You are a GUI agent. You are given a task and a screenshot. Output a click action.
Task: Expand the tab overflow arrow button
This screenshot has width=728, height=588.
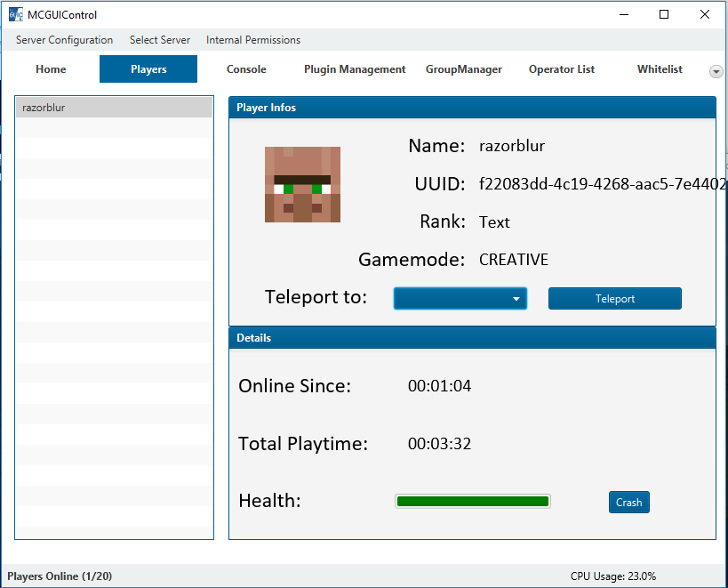pyautogui.click(x=716, y=71)
